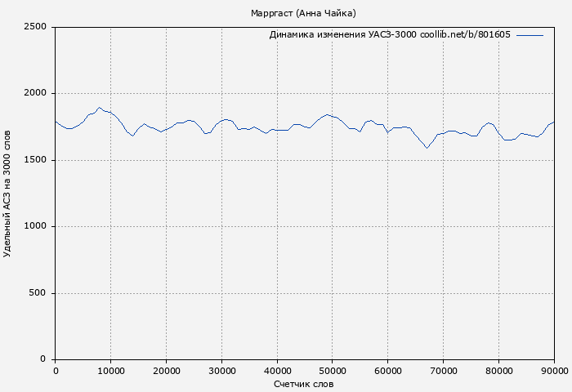This screenshot has height=392, width=572.
Task: Click the blue legend line sample
Action: coord(530,35)
